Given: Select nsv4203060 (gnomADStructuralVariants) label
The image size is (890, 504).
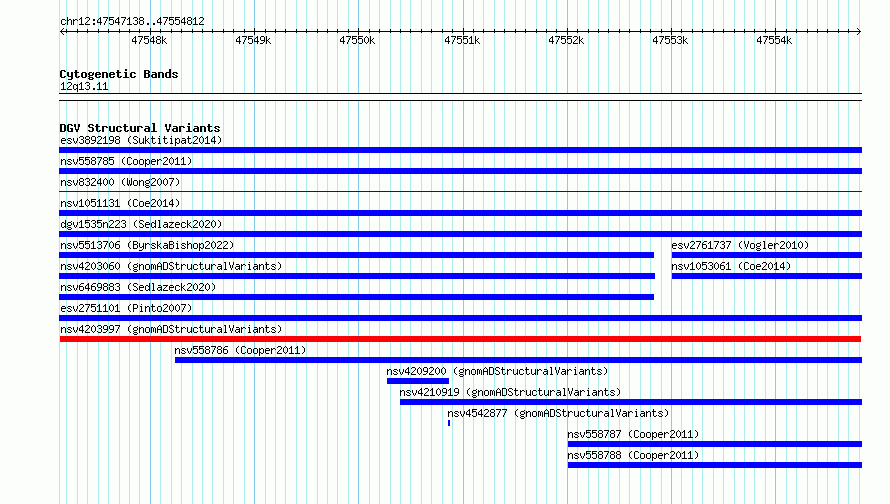Looking at the screenshot, I should 171,266.
